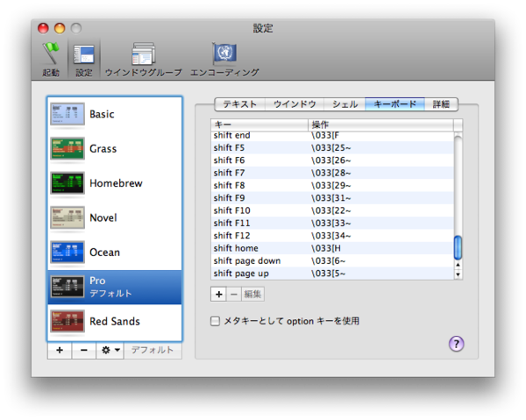
Task: Add a key mapping with plus button
Action: (x=218, y=295)
